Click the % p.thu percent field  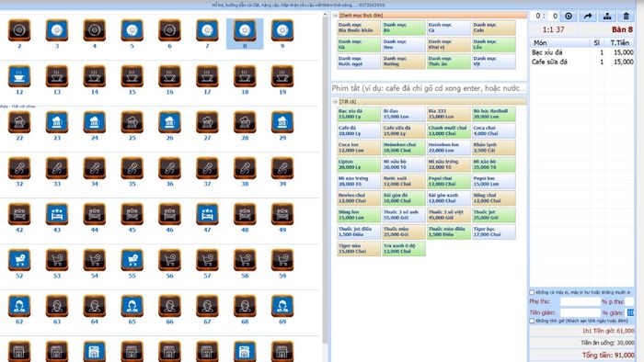tap(629, 301)
